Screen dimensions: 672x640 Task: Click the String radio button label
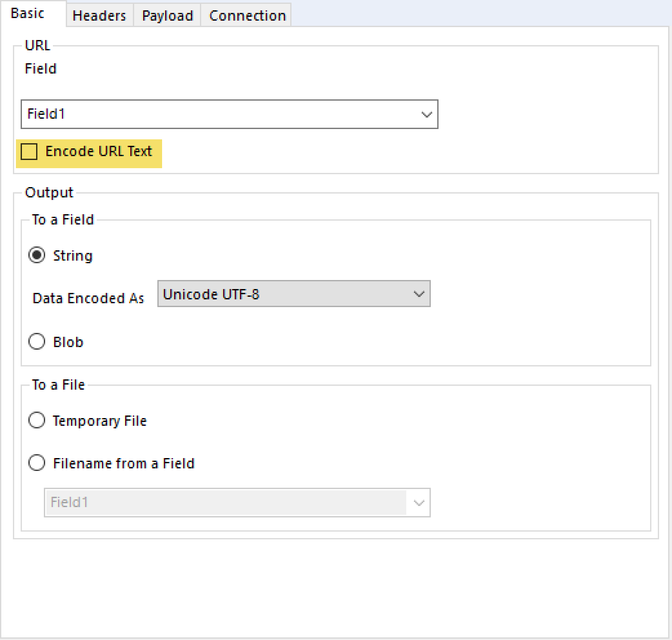point(72,255)
